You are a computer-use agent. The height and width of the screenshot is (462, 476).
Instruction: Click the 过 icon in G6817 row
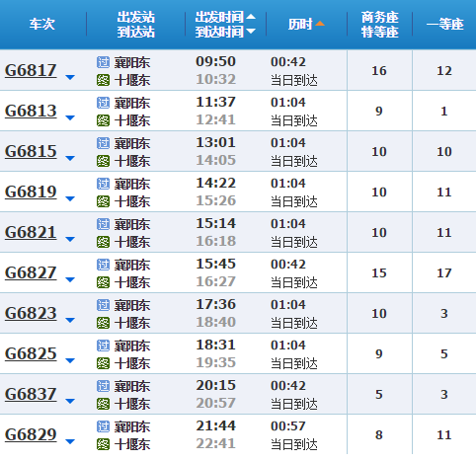pyautogui.click(x=103, y=62)
